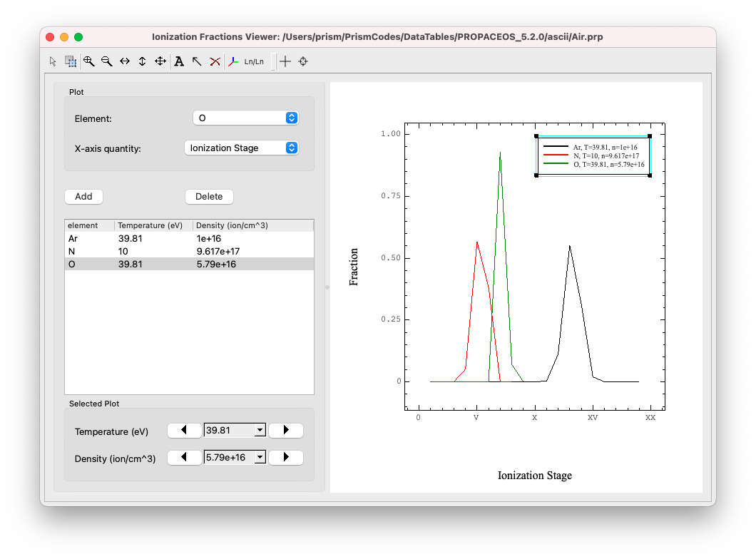Click the four-way pan arrows icon
The width and height of the screenshot is (756, 559).
pyautogui.click(x=160, y=61)
